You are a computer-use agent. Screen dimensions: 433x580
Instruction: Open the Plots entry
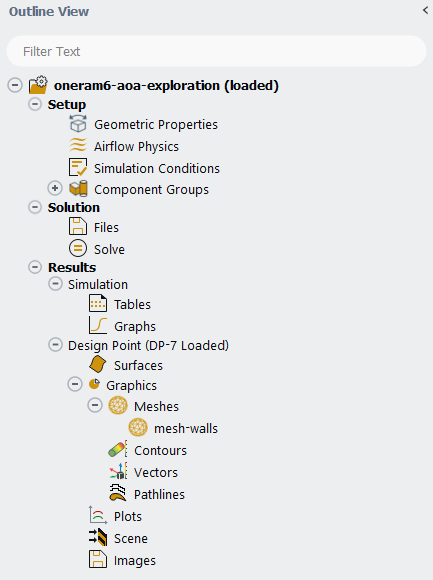128,516
